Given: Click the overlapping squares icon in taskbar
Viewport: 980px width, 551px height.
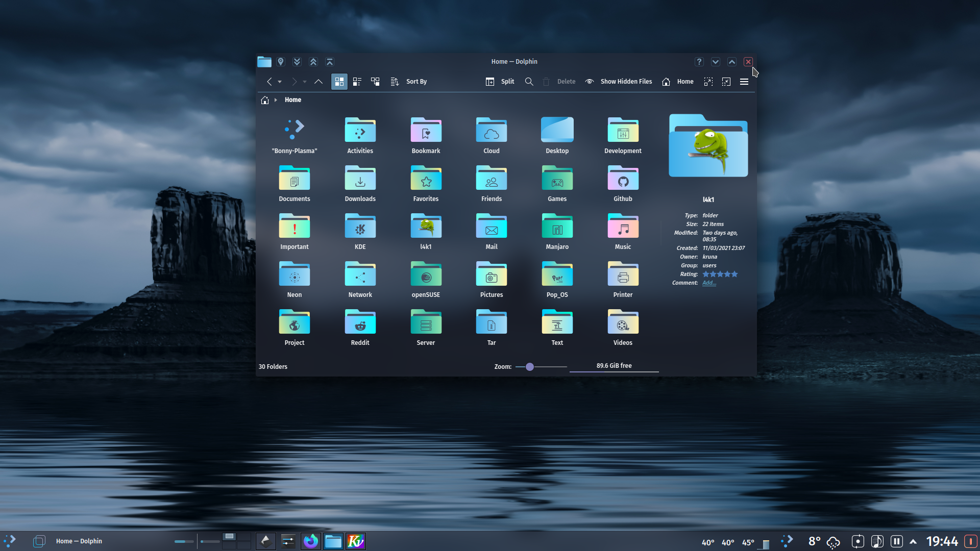Looking at the screenshot, I should pos(39,541).
